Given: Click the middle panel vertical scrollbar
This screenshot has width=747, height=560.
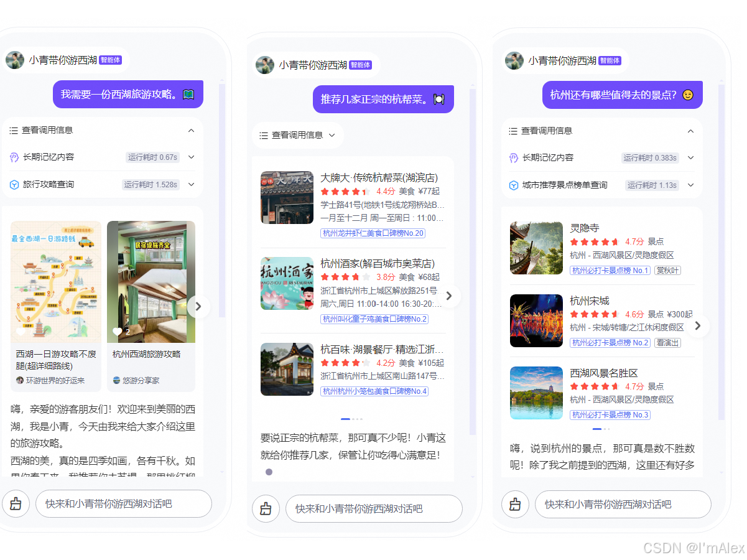Looking at the screenshot, I should (473, 261).
